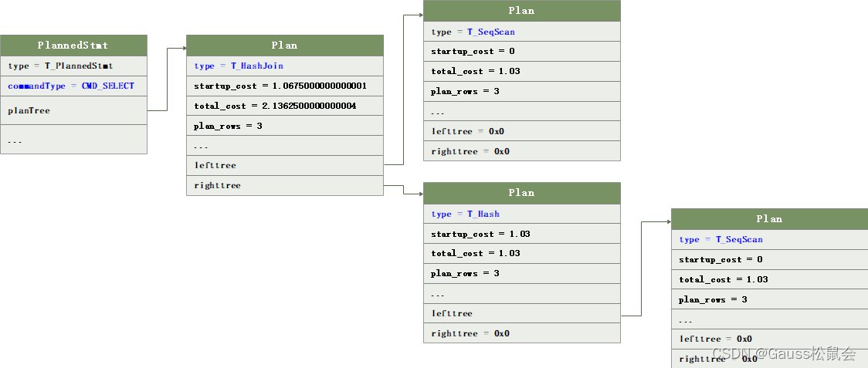Click 'commandType = CMD_SELECT' row
The height and width of the screenshot is (368, 868).
(x=73, y=86)
